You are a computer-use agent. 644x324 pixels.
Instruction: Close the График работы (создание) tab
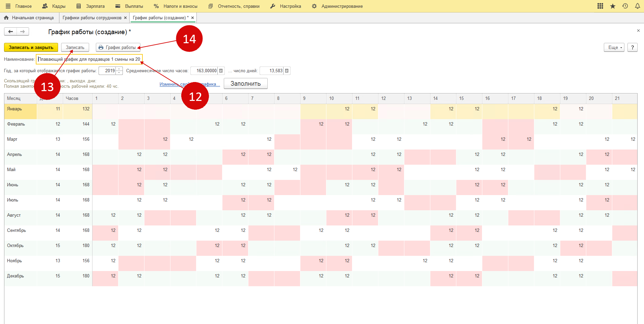pos(192,18)
